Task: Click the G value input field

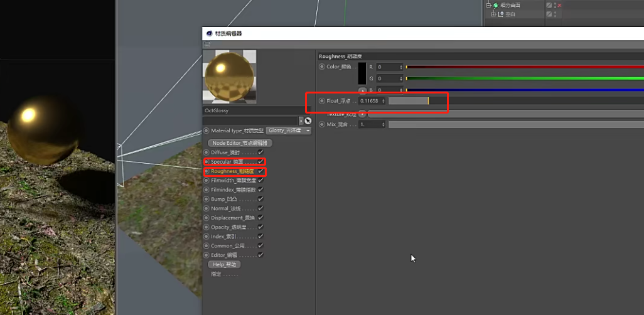Action: [389, 78]
